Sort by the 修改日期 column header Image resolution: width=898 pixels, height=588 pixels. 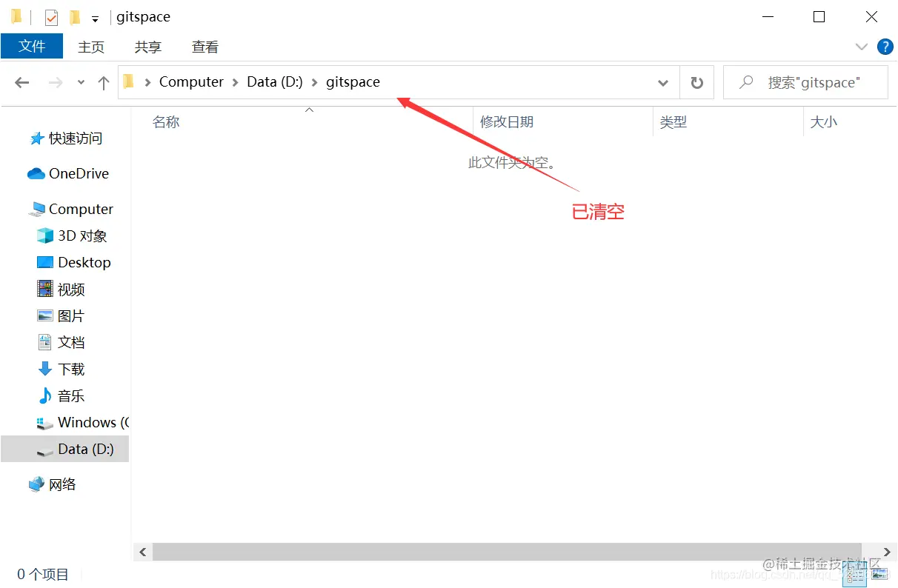pos(507,122)
